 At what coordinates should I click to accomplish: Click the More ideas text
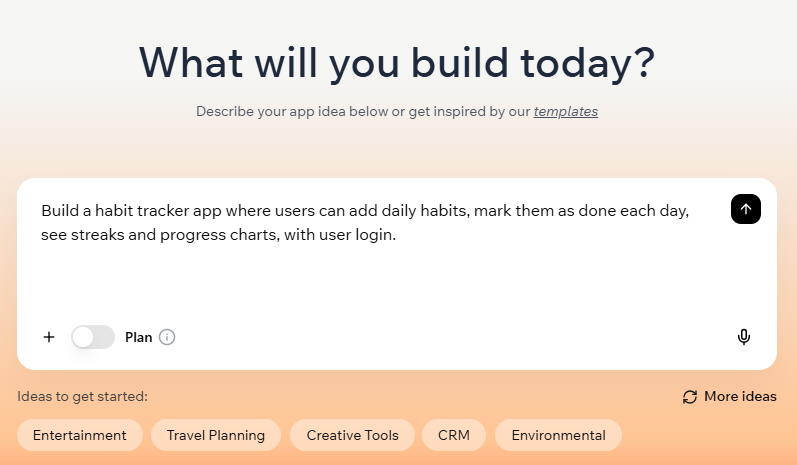click(x=740, y=396)
